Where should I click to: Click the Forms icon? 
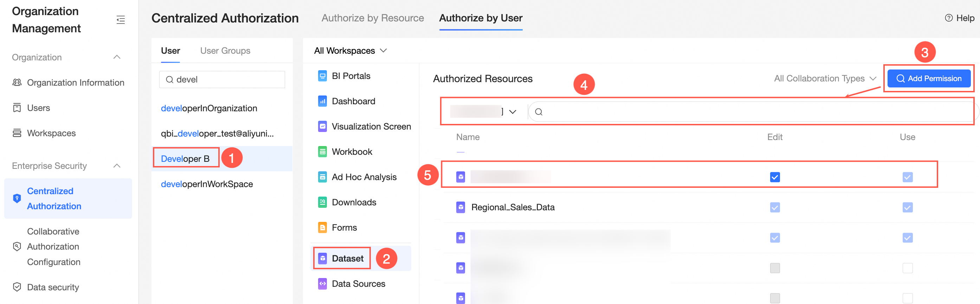322,227
